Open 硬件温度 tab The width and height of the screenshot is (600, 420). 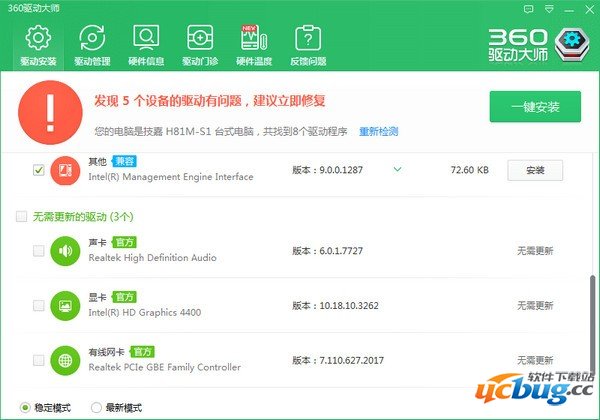254,45
